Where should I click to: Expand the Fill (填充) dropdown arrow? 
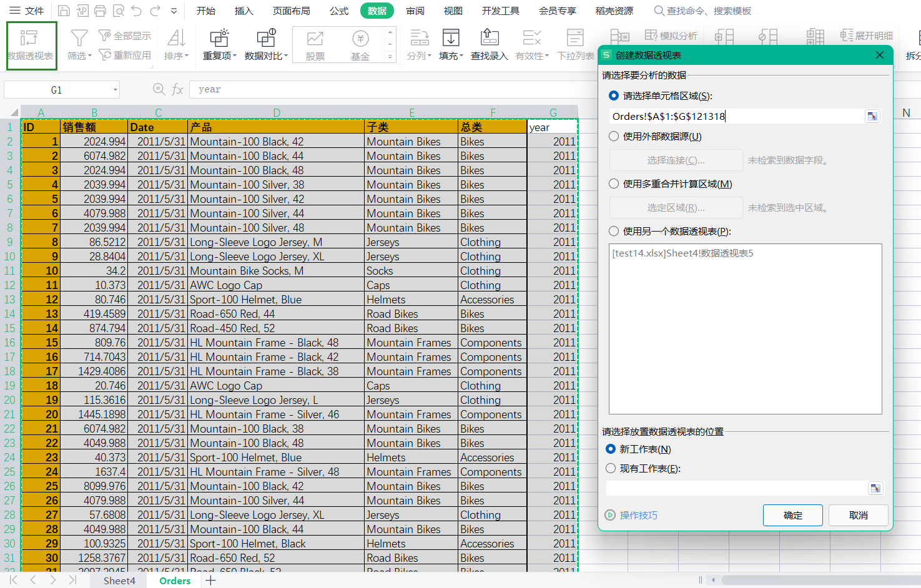(x=461, y=56)
